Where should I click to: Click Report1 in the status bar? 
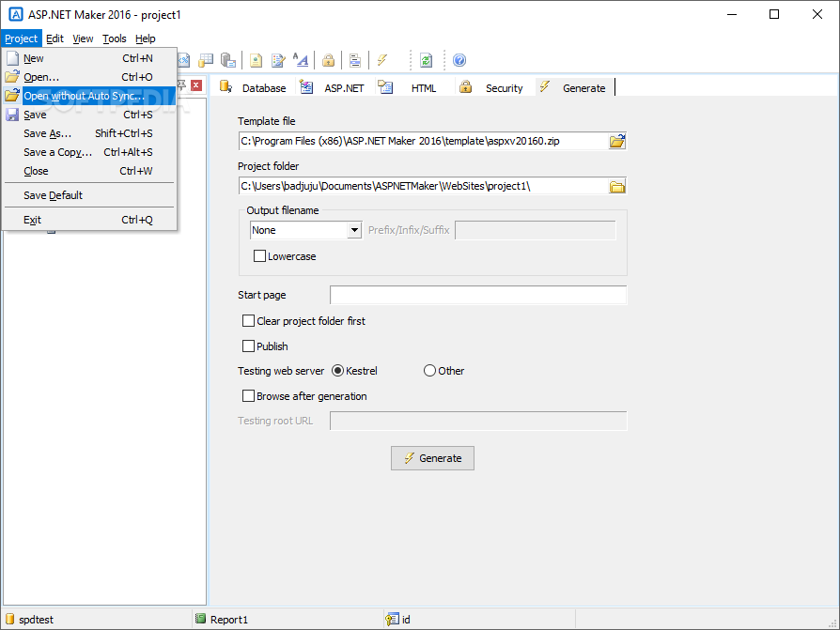coord(222,620)
